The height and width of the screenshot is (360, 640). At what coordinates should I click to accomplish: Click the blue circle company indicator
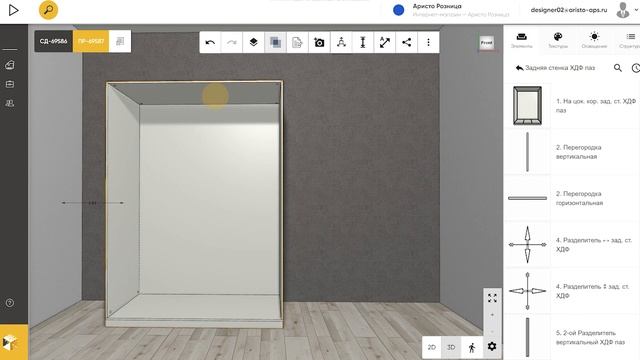pyautogui.click(x=398, y=10)
